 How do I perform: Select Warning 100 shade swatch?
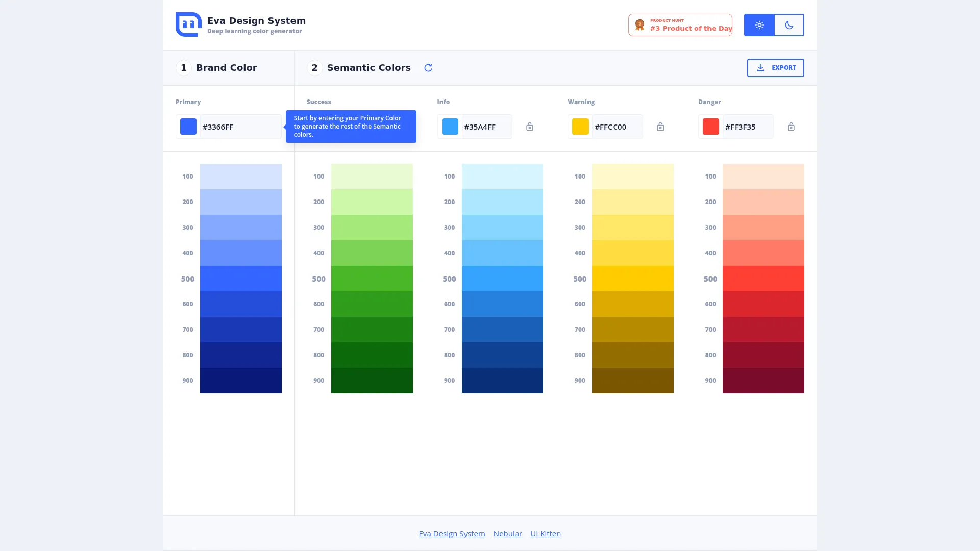click(633, 177)
